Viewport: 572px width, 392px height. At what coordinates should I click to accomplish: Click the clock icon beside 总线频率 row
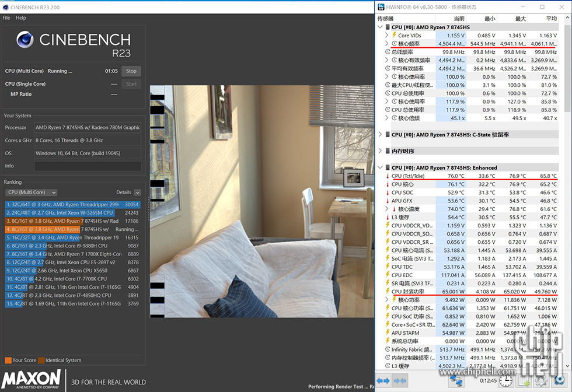(388, 52)
